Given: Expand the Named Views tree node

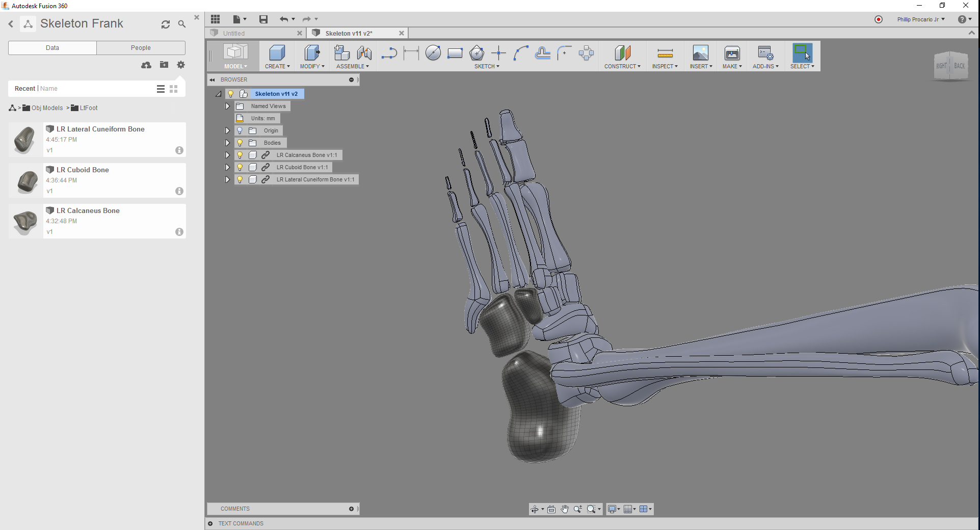Looking at the screenshot, I should click(227, 106).
